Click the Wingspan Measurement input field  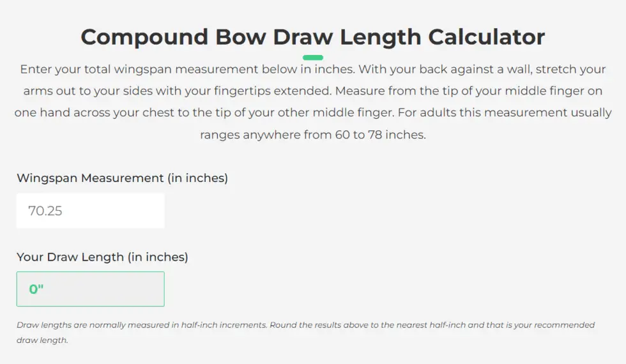pyautogui.click(x=90, y=211)
